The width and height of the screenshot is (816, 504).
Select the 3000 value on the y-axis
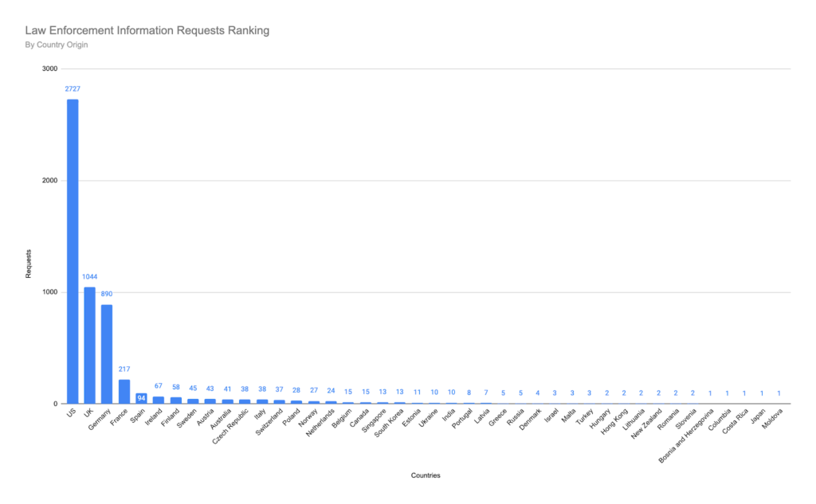[49, 68]
